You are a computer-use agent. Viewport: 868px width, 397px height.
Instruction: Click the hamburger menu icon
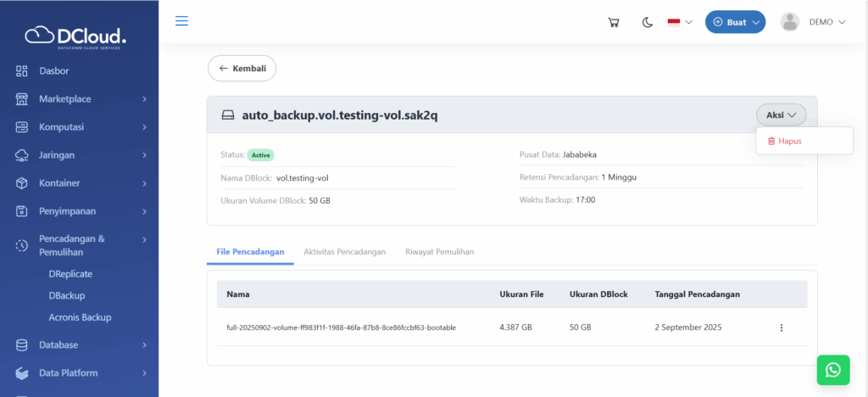click(x=181, y=21)
